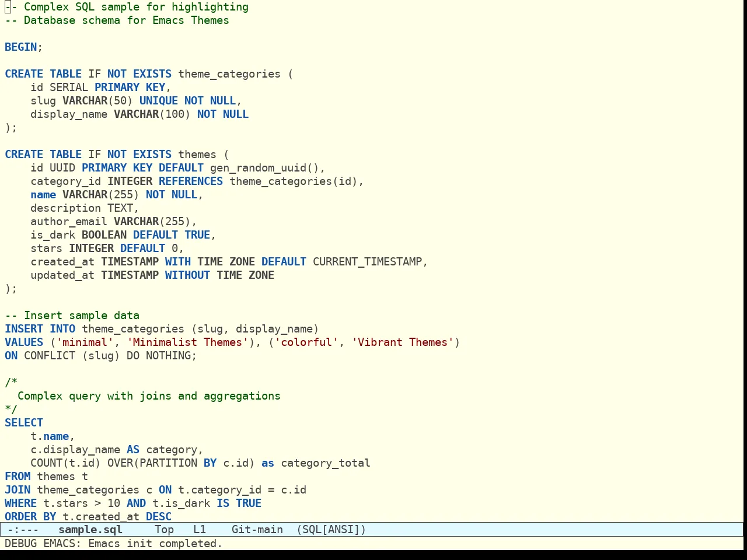The width and height of the screenshot is (747, 560).
Task: Click the 'FROM' keyword before themes t
Action: point(18,477)
